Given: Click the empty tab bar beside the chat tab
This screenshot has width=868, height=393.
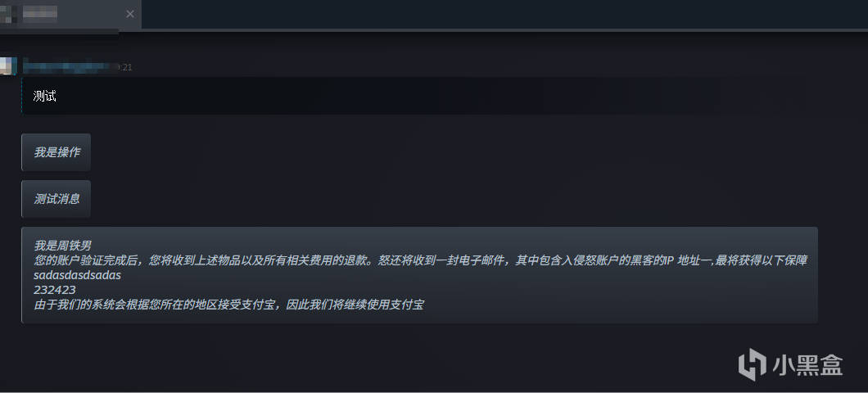Looking at the screenshot, I should click(504, 15).
